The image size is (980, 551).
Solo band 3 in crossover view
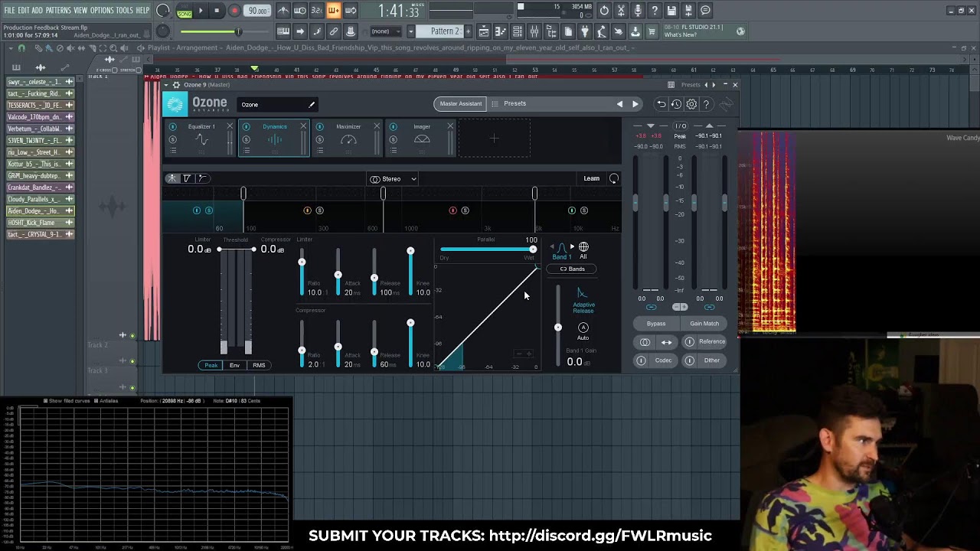pos(465,210)
